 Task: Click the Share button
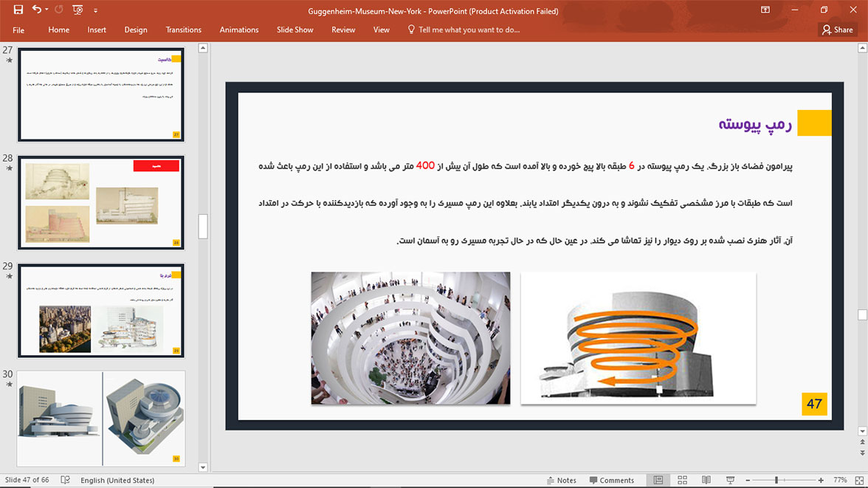pyautogui.click(x=838, y=30)
